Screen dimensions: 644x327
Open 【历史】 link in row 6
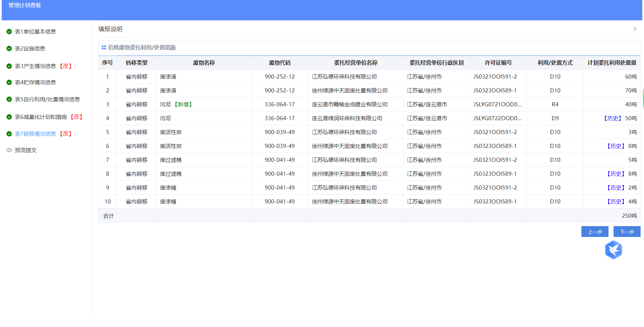(x=616, y=146)
